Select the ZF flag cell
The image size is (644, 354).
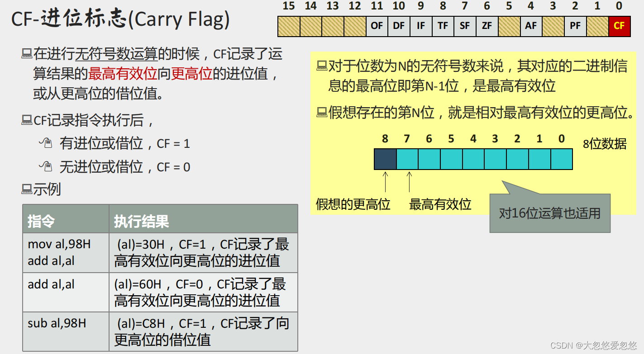click(x=487, y=26)
